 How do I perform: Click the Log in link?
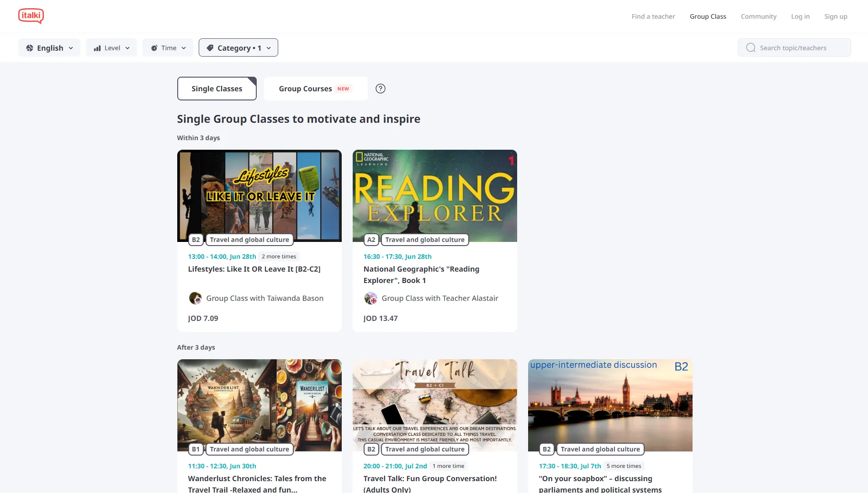(x=800, y=16)
